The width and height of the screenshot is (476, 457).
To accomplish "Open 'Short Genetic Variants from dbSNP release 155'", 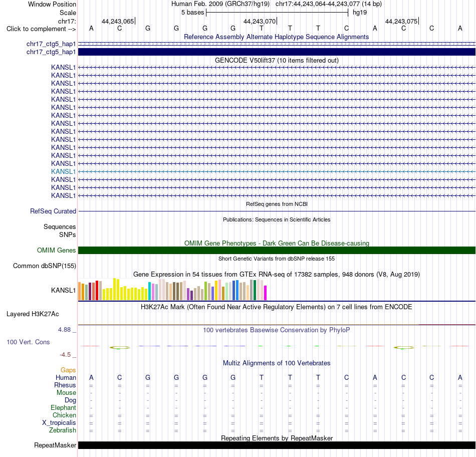I will 277,259.
